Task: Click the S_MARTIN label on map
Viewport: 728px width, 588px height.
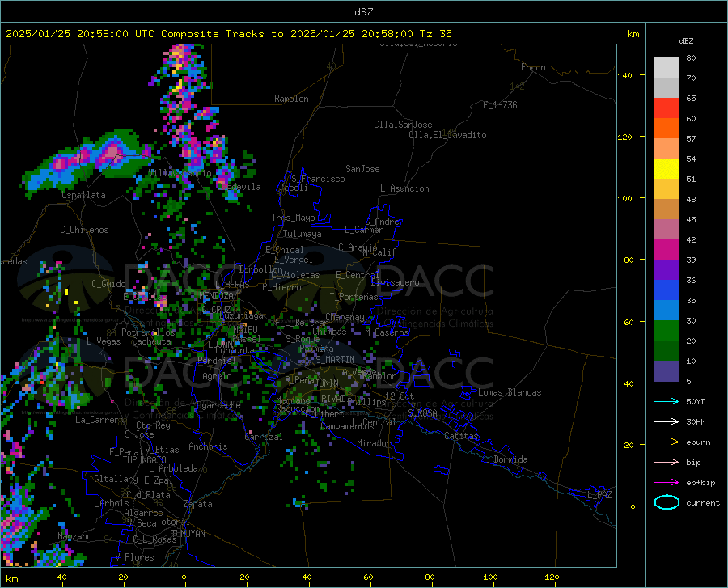Action: [335, 360]
